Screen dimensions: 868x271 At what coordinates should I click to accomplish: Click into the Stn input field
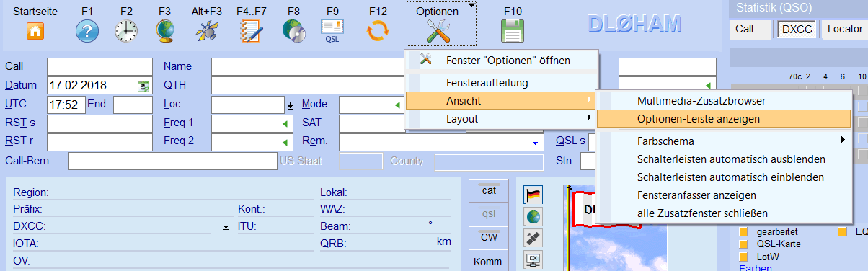pos(588,161)
